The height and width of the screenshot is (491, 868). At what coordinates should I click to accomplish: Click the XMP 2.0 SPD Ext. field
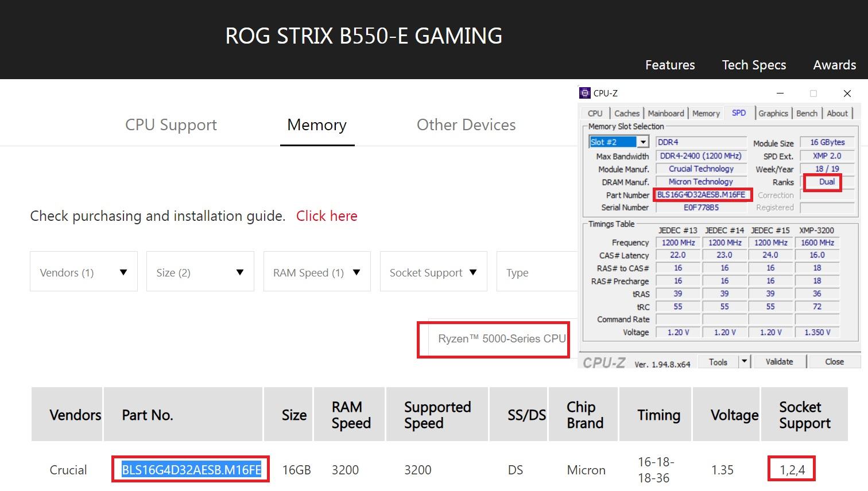[x=827, y=155]
